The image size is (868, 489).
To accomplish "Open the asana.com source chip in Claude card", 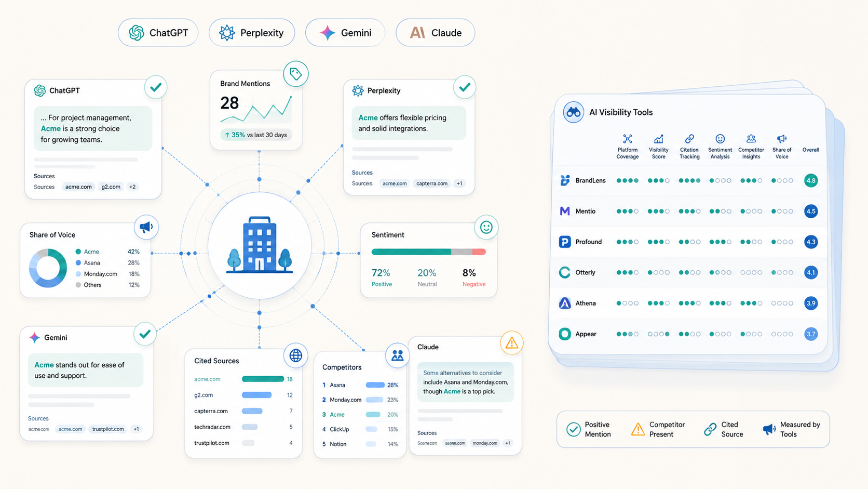I will (x=455, y=443).
